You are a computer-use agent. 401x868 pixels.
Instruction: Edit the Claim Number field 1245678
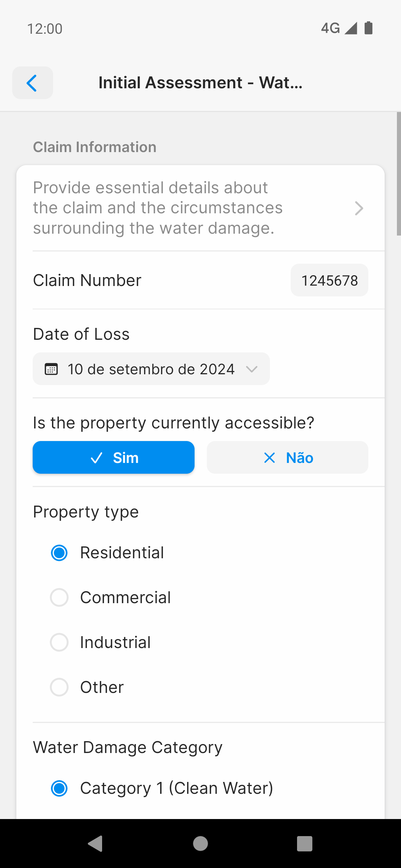click(x=329, y=280)
